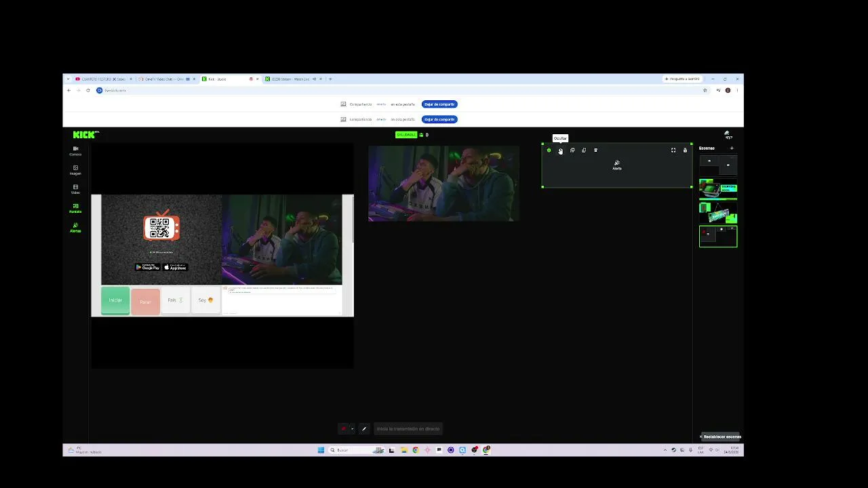Click the address bar URL
Image resolution: width=868 pixels, height=488 pixels.
116,90
